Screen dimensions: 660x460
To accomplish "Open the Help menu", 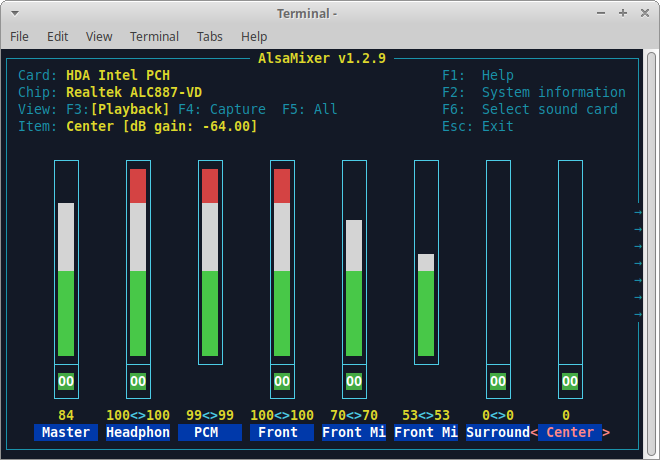I will 254,37.
